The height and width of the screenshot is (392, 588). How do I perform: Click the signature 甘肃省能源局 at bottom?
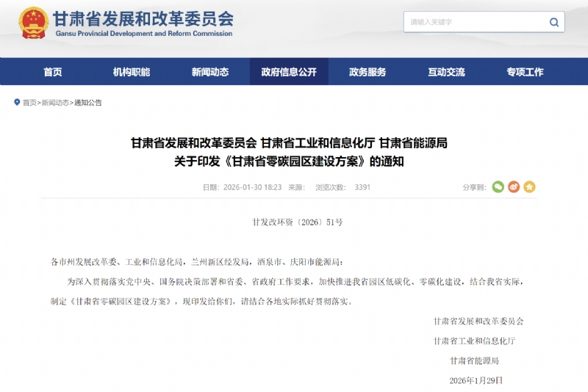(x=474, y=361)
